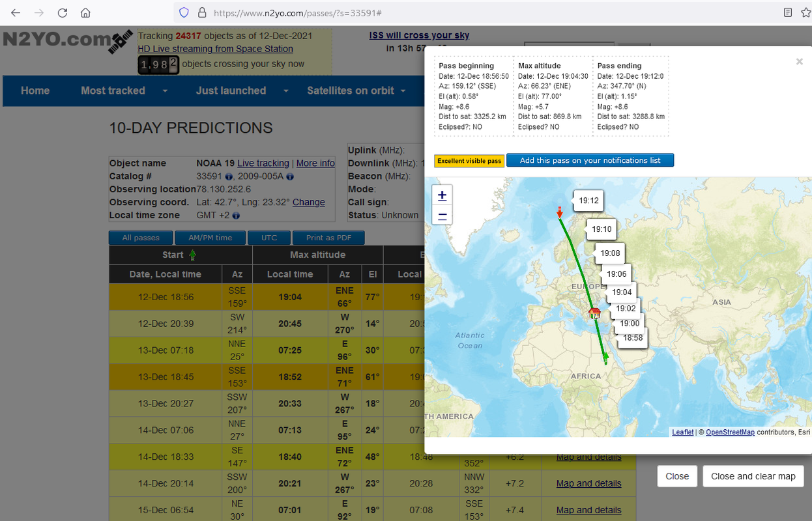Open Map and details for 14-Dec 20:14
Screen dimensions: 812x521
pyautogui.click(x=588, y=483)
